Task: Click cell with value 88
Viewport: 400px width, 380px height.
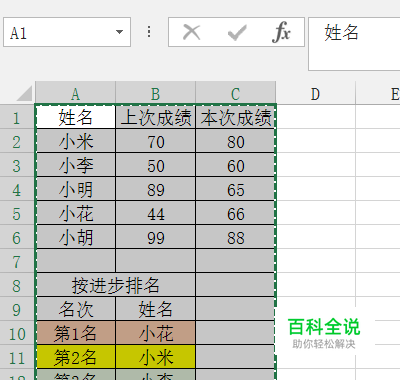Action: pyautogui.click(x=236, y=237)
